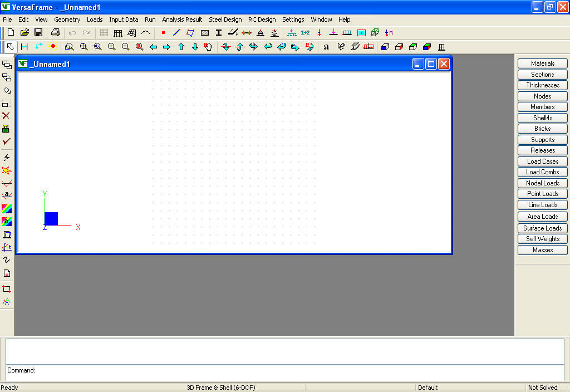Click the Load Cases button
The width and height of the screenshot is (570, 392).
(542, 161)
